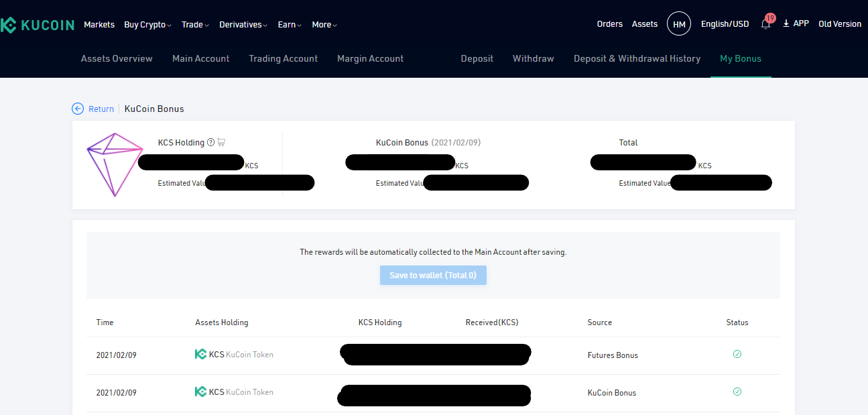The width and height of the screenshot is (868, 415).
Task: Expand the More dropdown
Action: (324, 25)
